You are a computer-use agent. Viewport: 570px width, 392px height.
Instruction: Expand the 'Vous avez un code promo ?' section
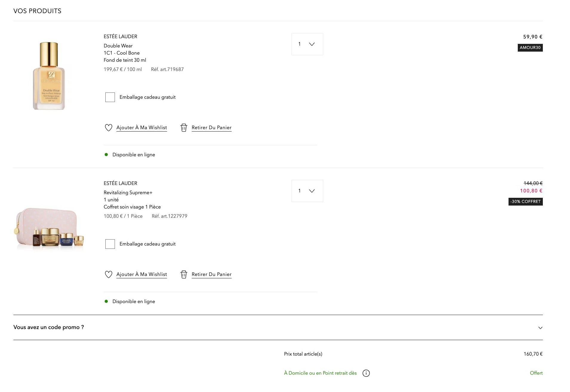click(540, 328)
